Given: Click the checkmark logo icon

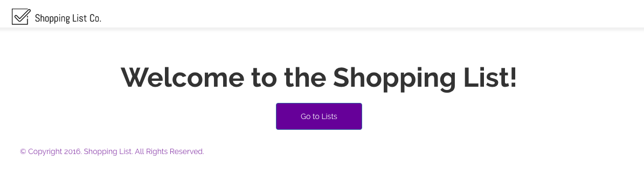Looking at the screenshot, I should click(x=22, y=17).
